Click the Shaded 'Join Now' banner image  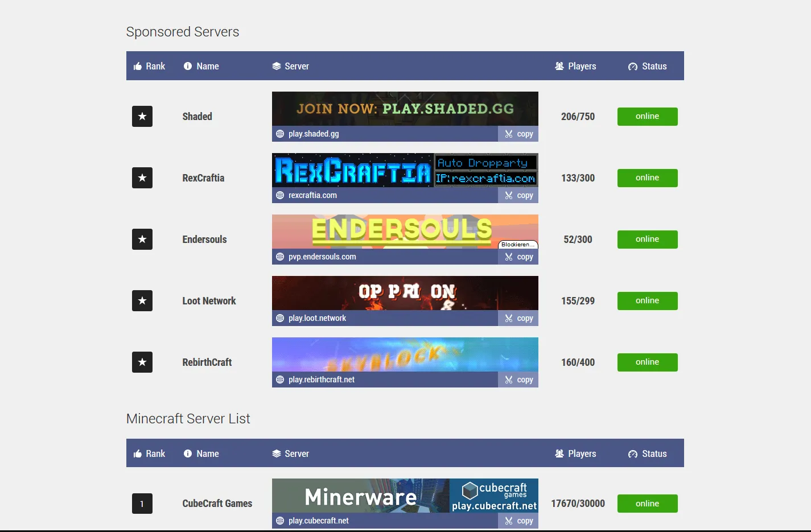(x=405, y=109)
